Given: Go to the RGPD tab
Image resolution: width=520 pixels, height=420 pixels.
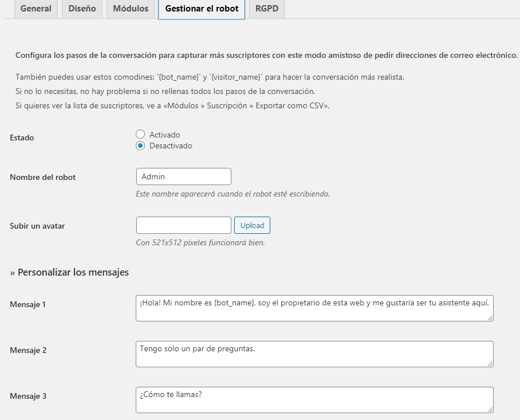Looking at the screenshot, I should pos(267,9).
